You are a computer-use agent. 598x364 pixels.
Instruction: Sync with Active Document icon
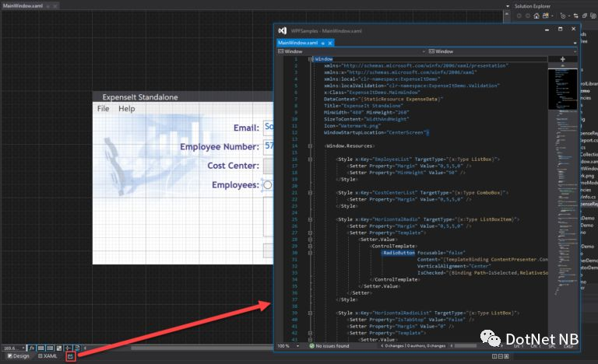coord(576,16)
